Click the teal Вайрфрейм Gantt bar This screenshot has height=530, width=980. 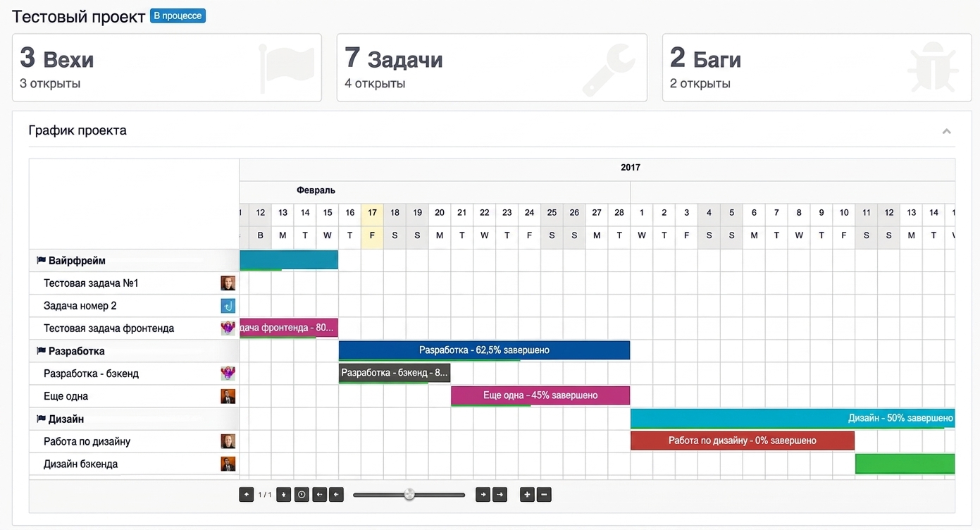289,260
